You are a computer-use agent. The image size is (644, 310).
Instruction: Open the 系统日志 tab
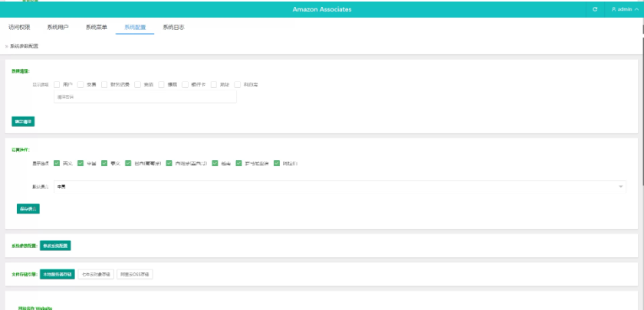173,28
